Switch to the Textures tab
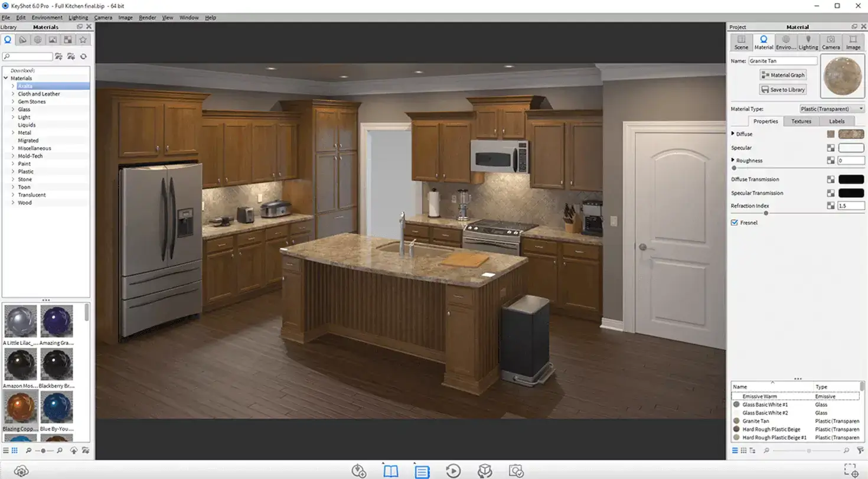The image size is (868, 479). [x=801, y=121]
